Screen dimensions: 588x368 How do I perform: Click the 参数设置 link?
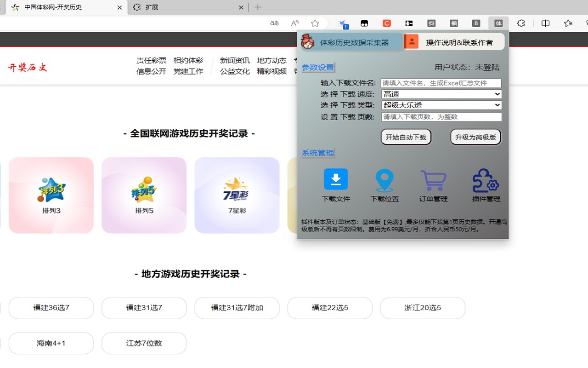(x=318, y=68)
